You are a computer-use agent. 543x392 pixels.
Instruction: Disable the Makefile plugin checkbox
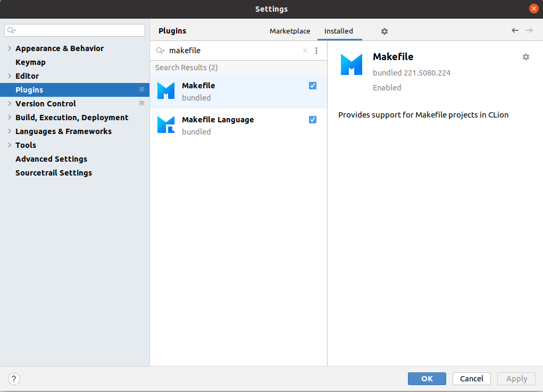(x=313, y=86)
